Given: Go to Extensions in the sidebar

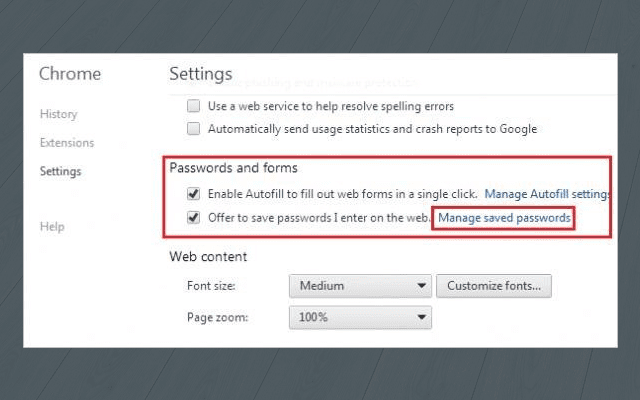Looking at the screenshot, I should [x=67, y=143].
